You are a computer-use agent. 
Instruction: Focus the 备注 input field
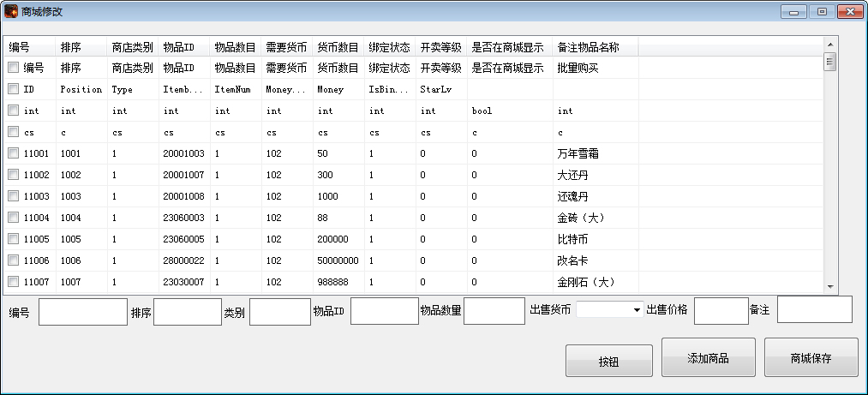click(x=814, y=310)
